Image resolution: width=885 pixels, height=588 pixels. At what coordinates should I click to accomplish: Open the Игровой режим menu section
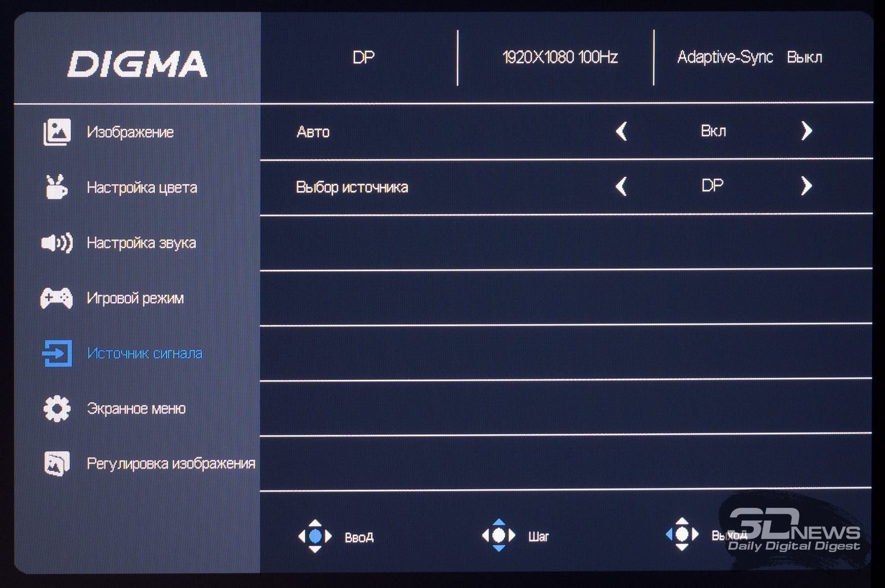point(135,298)
